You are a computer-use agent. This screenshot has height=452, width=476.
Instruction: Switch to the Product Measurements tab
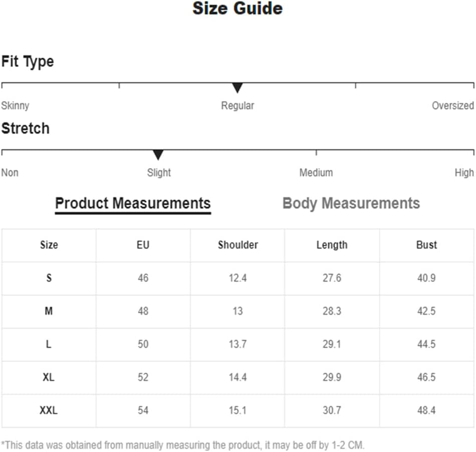133,203
